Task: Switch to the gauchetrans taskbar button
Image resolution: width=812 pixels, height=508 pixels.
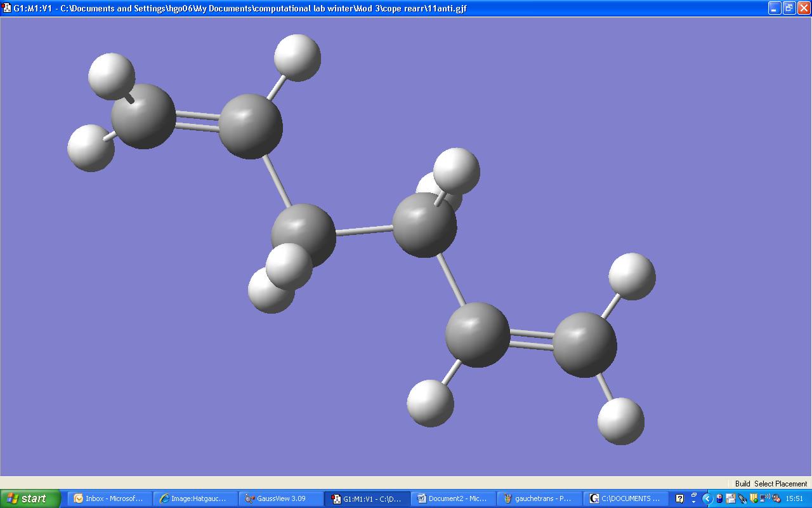Action: pyautogui.click(x=539, y=498)
